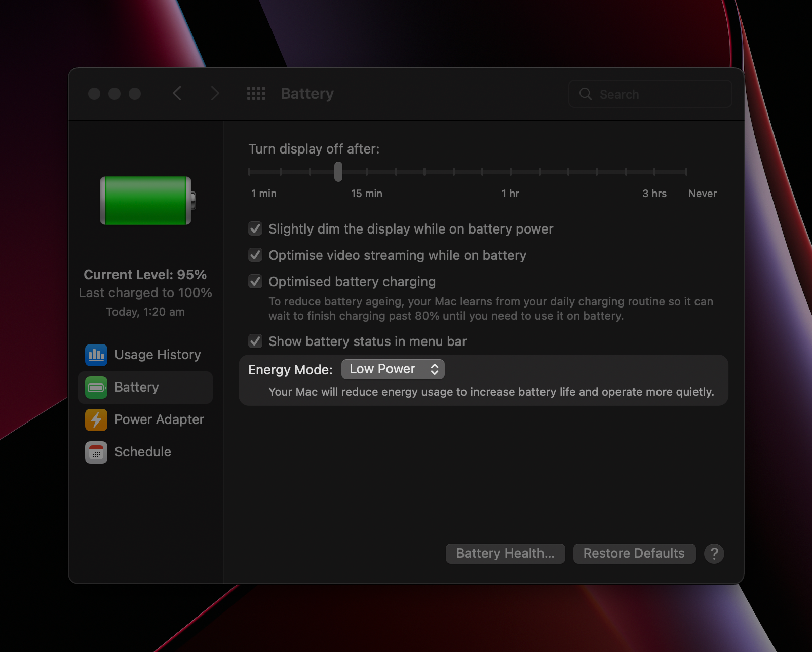Screen dimensions: 812x652
Task: Open the Schedule section
Action: point(145,452)
